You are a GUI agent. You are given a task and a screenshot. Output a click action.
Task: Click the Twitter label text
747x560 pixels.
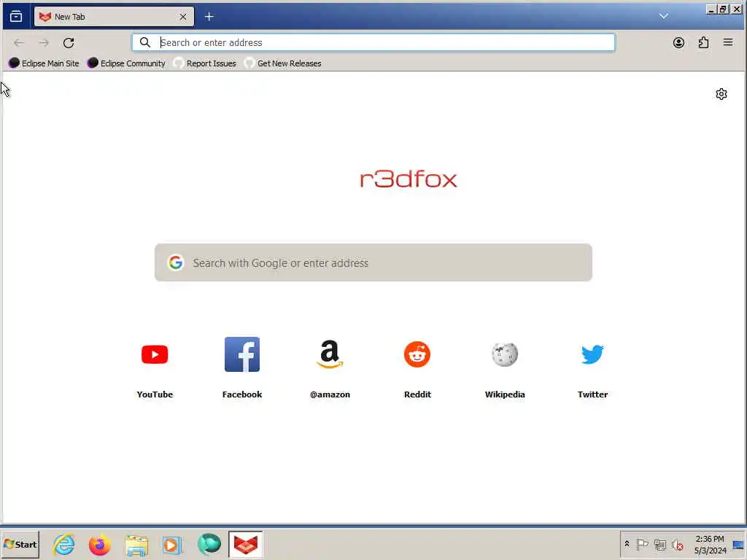pyautogui.click(x=592, y=394)
